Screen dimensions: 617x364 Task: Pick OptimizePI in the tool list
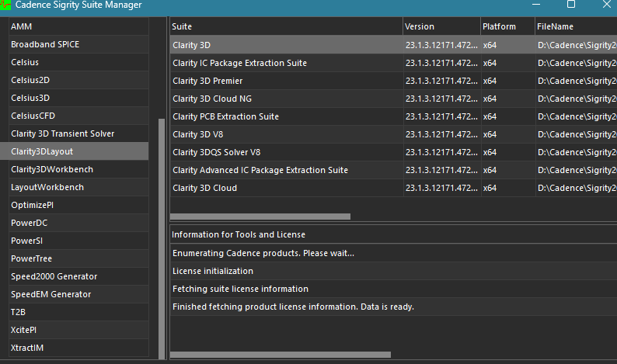(x=78, y=205)
